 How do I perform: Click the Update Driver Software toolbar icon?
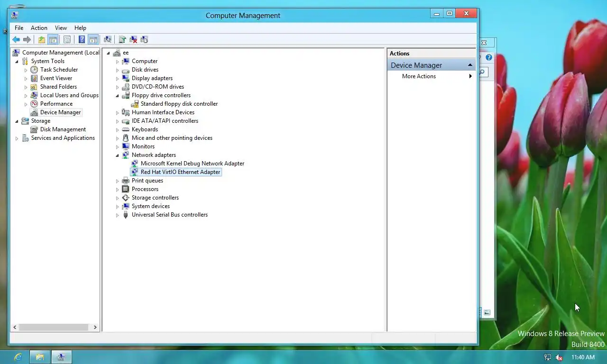[x=122, y=40]
